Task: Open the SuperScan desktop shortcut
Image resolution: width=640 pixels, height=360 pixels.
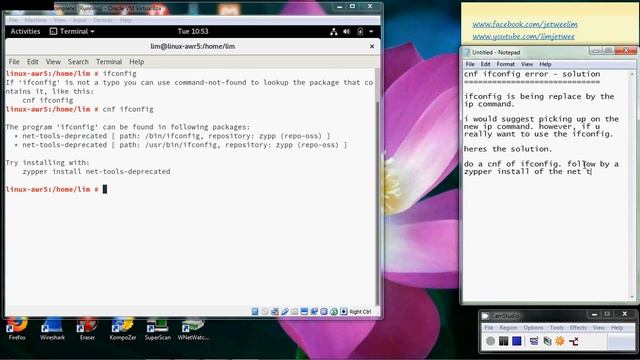Action: (158, 329)
